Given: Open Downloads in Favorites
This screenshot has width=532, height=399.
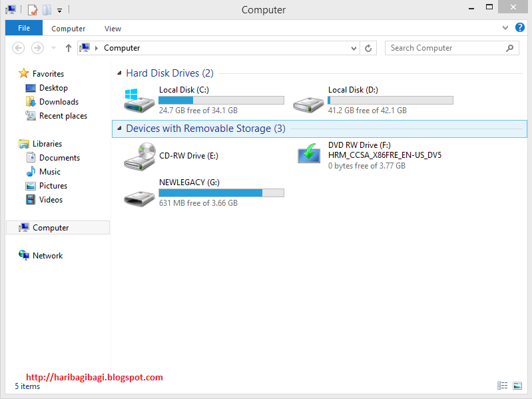Looking at the screenshot, I should (59, 102).
